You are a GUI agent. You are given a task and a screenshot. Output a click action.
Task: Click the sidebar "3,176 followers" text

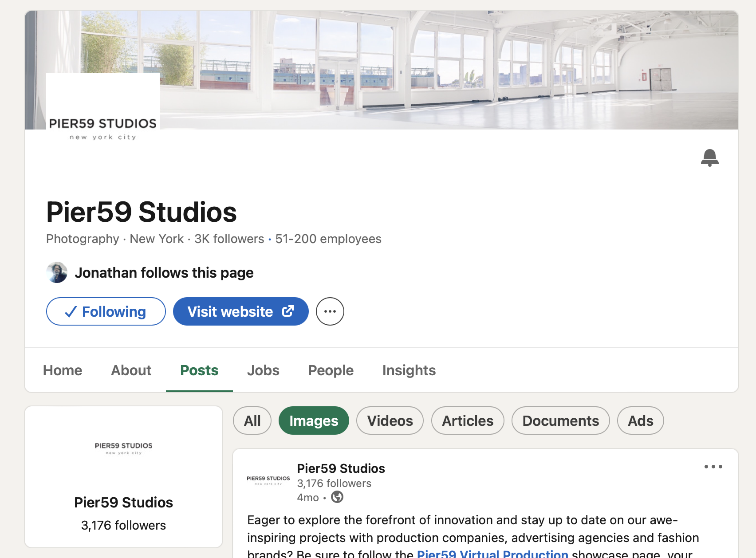pos(123,525)
